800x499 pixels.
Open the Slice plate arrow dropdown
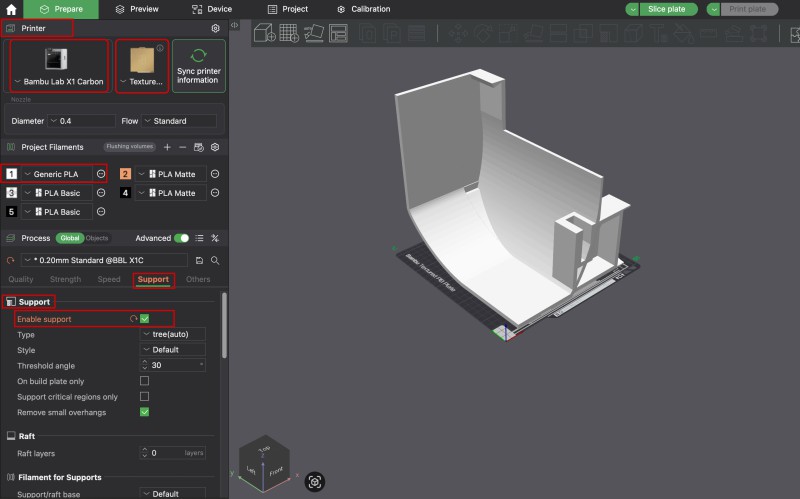[x=633, y=9]
